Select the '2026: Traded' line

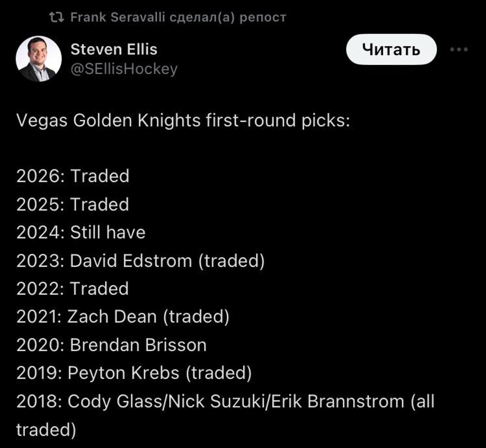(x=73, y=176)
